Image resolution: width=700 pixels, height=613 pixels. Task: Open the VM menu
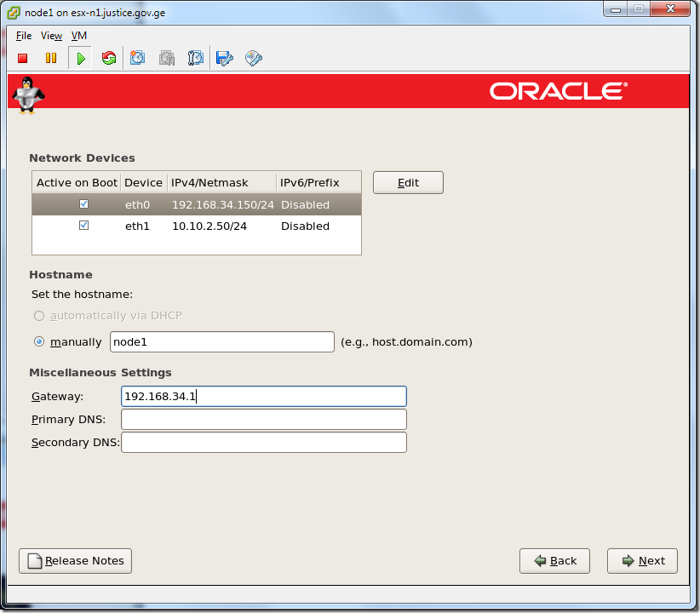click(x=78, y=36)
